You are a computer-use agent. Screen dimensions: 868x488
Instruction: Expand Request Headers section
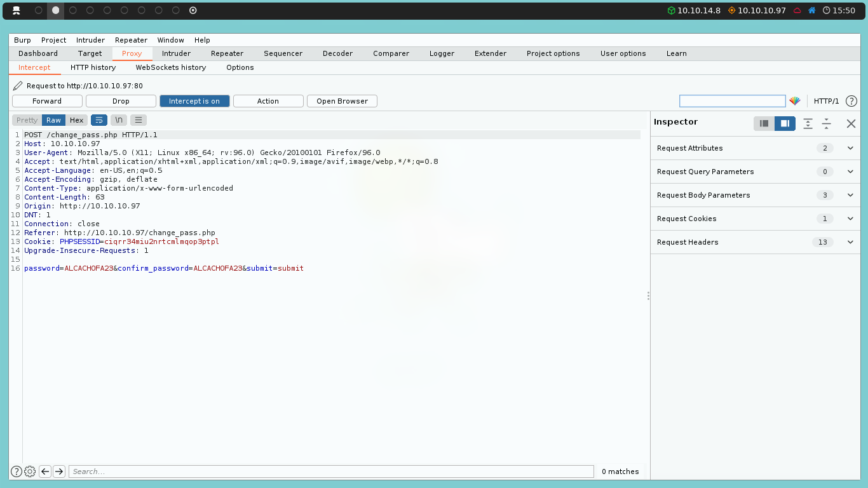(756, 242)
